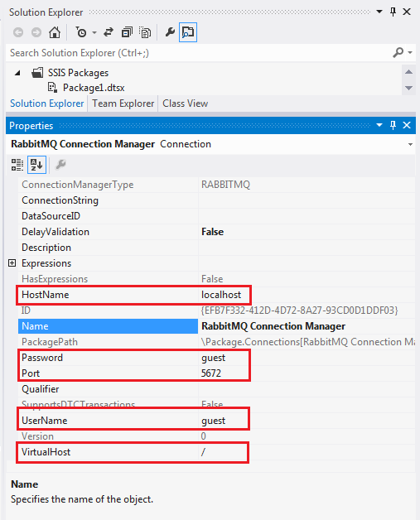Switch to the Team Explorer tab
This screenshot has width=420, height=520.
(123, 104)
